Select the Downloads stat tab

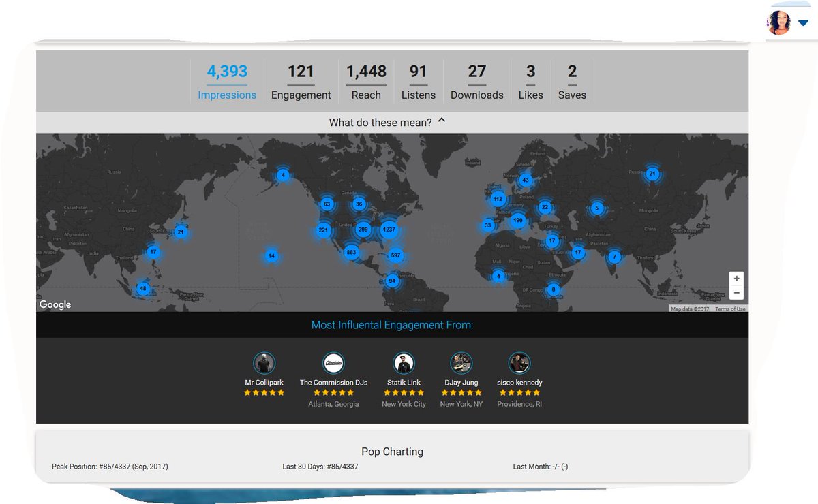pos(477,81)
